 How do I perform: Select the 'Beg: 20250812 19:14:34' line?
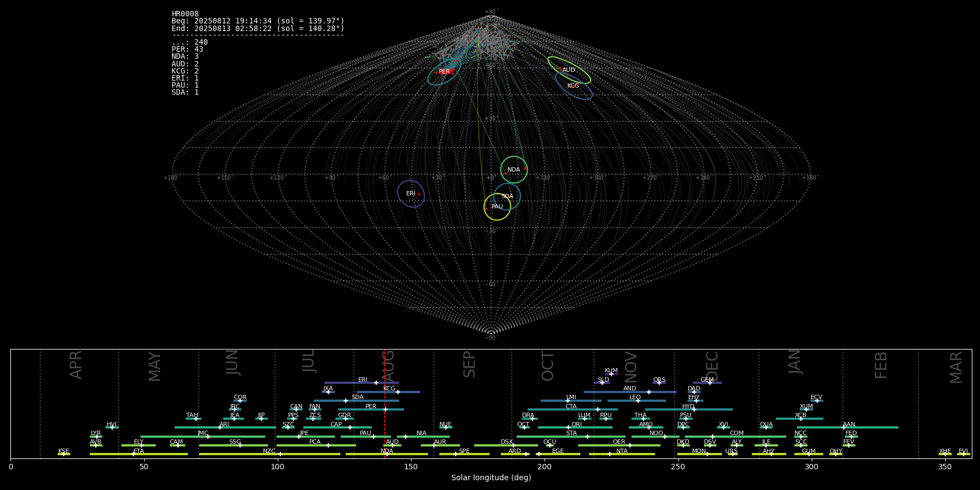click(258, 21)
